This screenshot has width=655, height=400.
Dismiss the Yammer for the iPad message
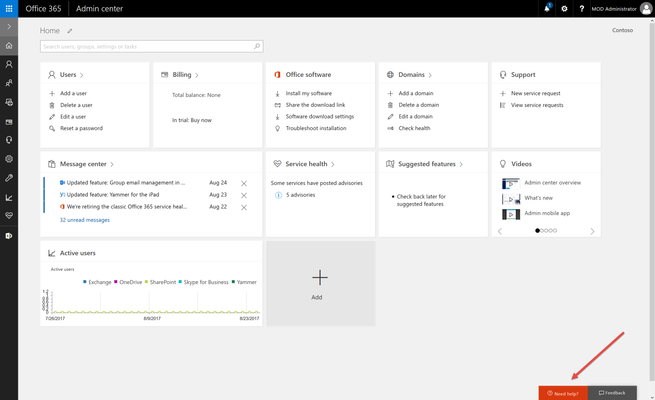point(244,195)
